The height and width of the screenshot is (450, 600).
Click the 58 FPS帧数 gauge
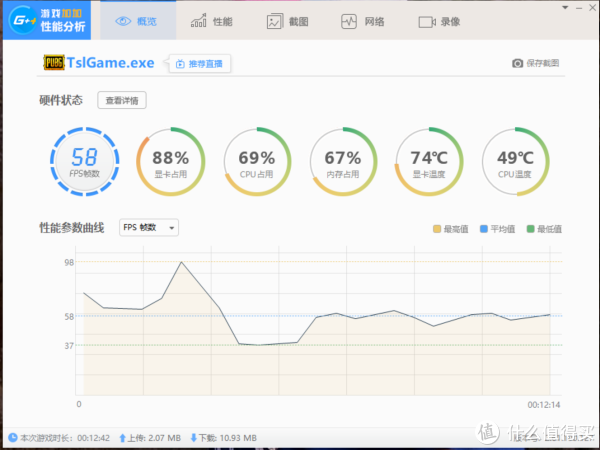click(85, 162)
